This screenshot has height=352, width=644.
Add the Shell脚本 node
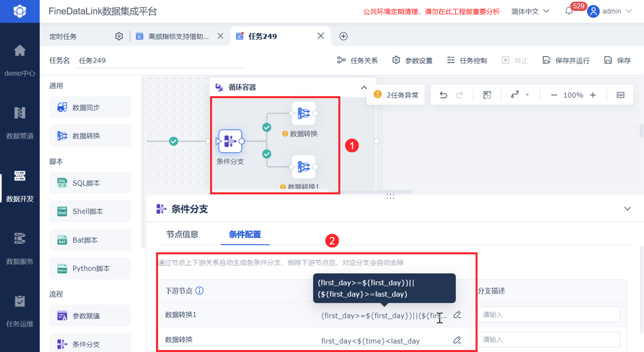(x=90, y=211)
